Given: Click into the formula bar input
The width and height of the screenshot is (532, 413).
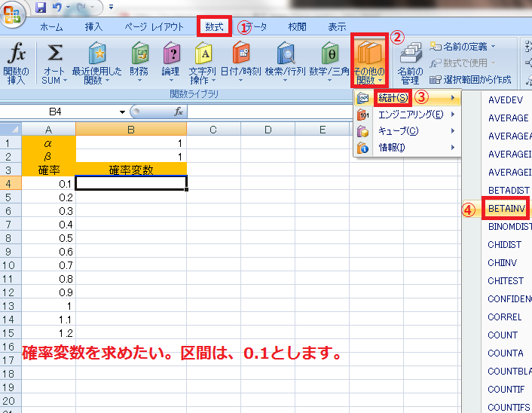Looking at the screenshot, I should tap(270, 112).
